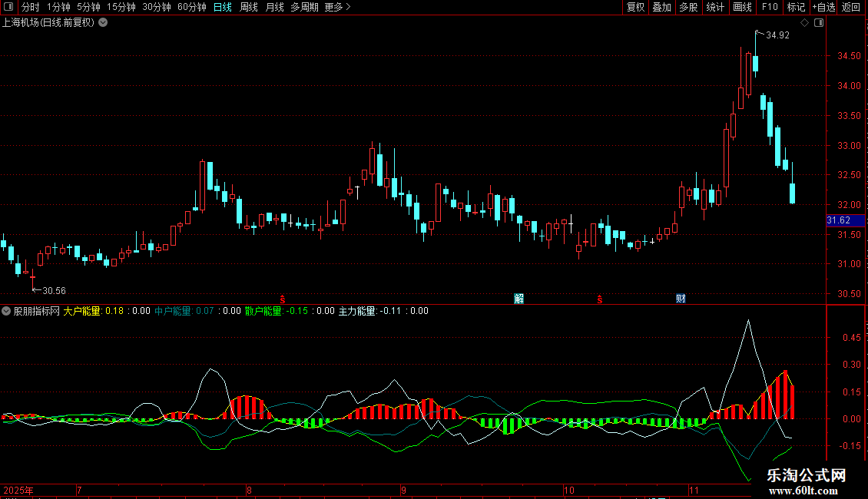868x499 pixels.
Task: Open the F10 company info
Action: click(x=770, y=7)
